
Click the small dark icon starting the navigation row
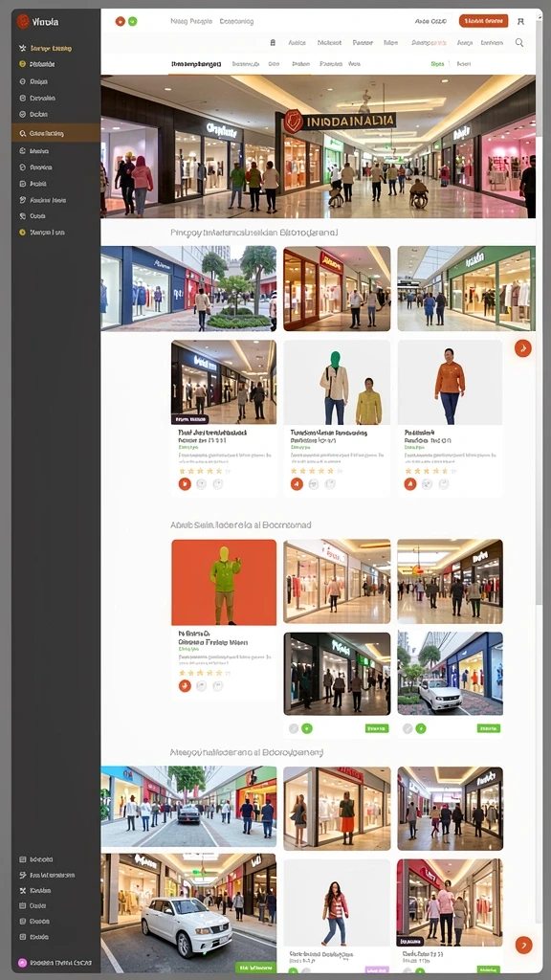273,42
